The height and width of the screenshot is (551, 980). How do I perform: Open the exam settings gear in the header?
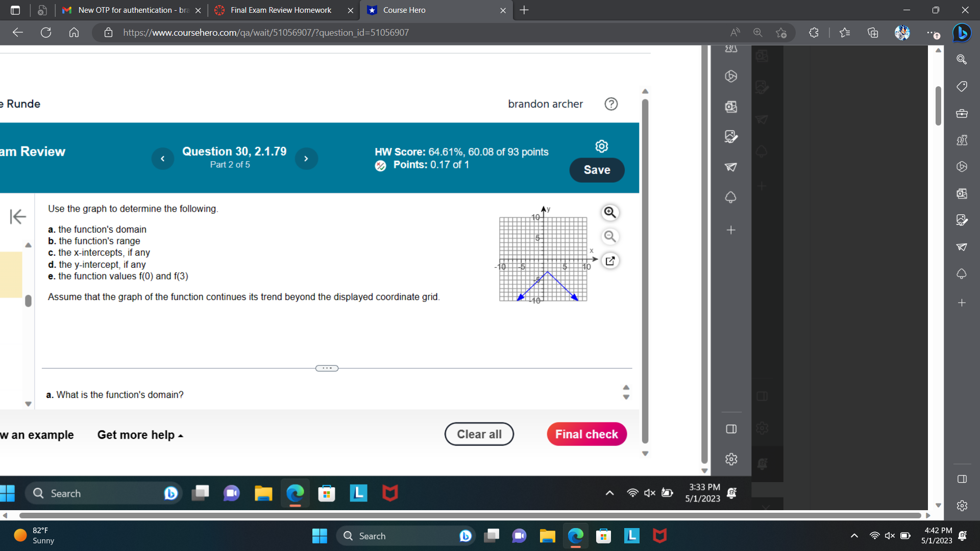(602, 146)
